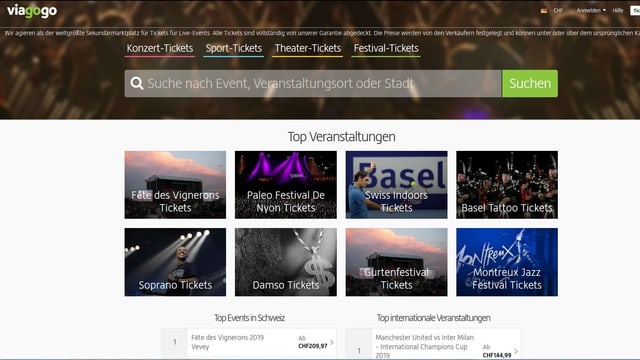Image resolution: width=640 pixels, height=360 pixels.
Task: Select the German flag language icon
Action: coord(544,11)
